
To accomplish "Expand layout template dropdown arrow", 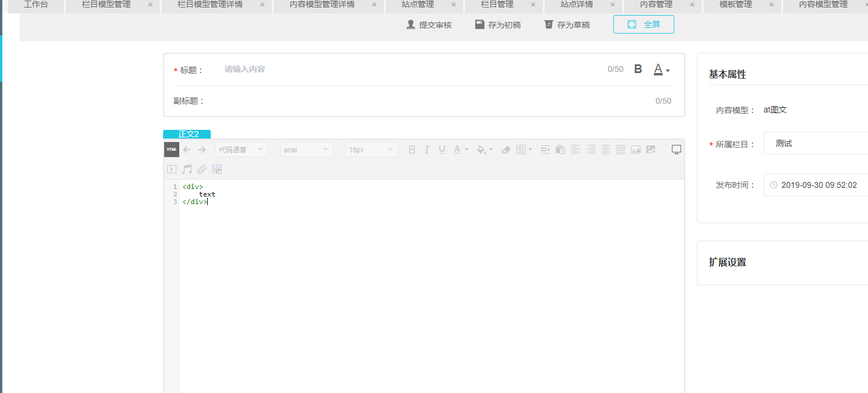I will (x=530, y=150).
